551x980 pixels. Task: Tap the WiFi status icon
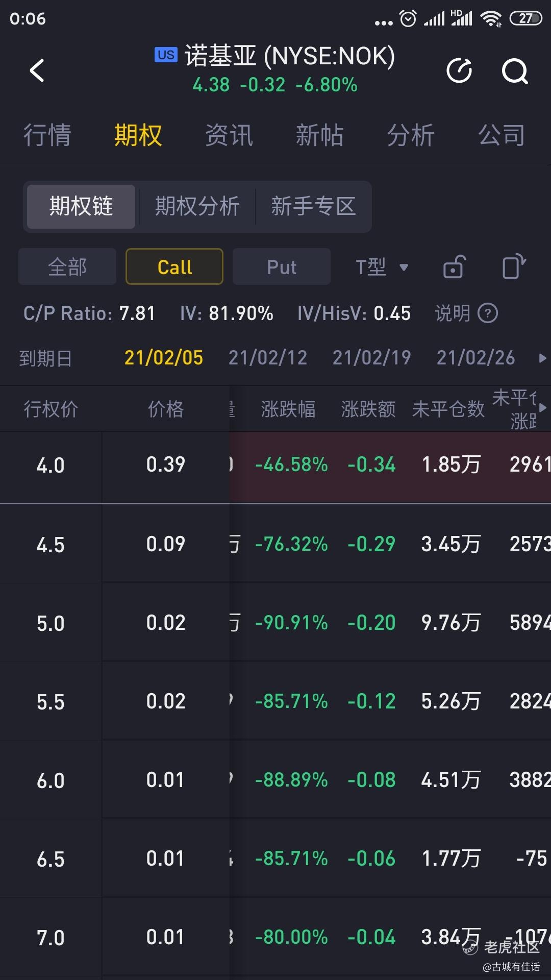pyautogui.click(x=491, y=19)
